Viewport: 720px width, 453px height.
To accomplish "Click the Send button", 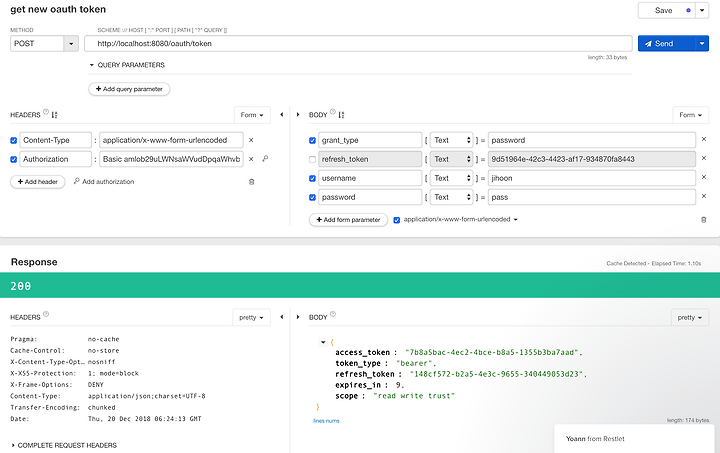I will point(667,44).
